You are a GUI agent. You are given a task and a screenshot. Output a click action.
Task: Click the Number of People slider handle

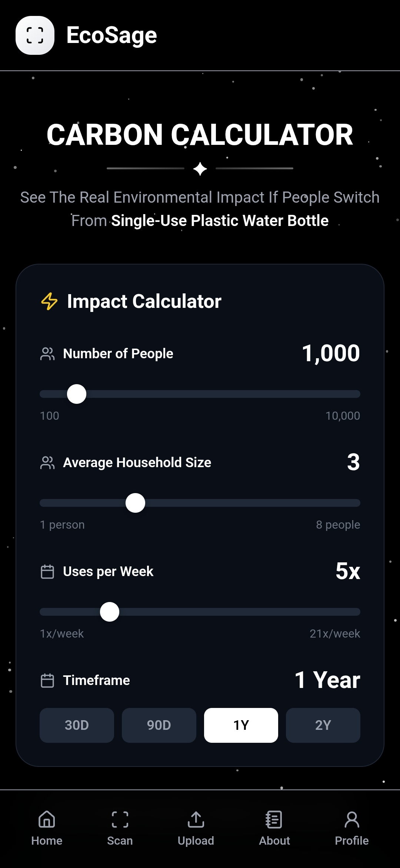[77, 394]
